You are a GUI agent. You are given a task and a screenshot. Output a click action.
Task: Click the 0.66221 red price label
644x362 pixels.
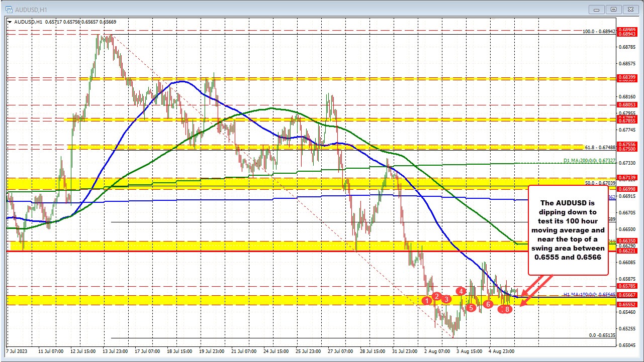[630, 251]
